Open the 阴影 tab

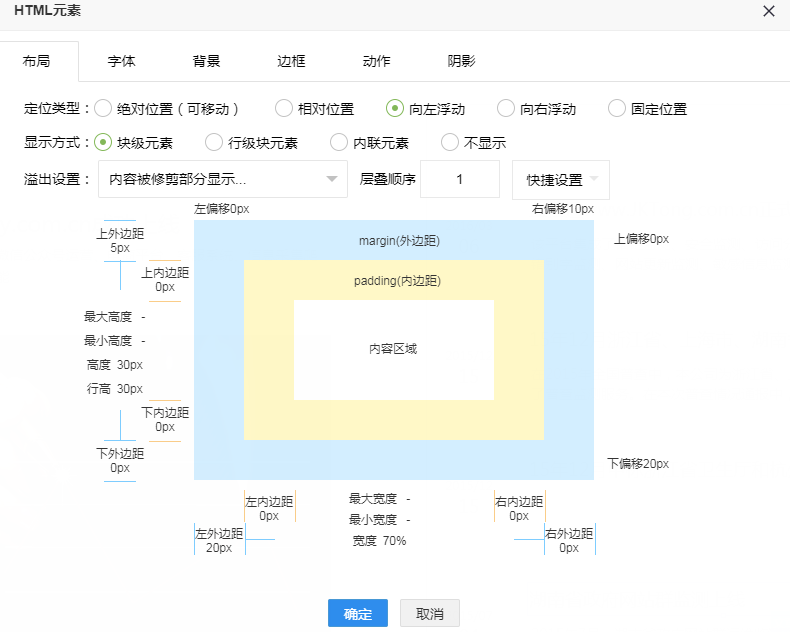coord(461,61)
